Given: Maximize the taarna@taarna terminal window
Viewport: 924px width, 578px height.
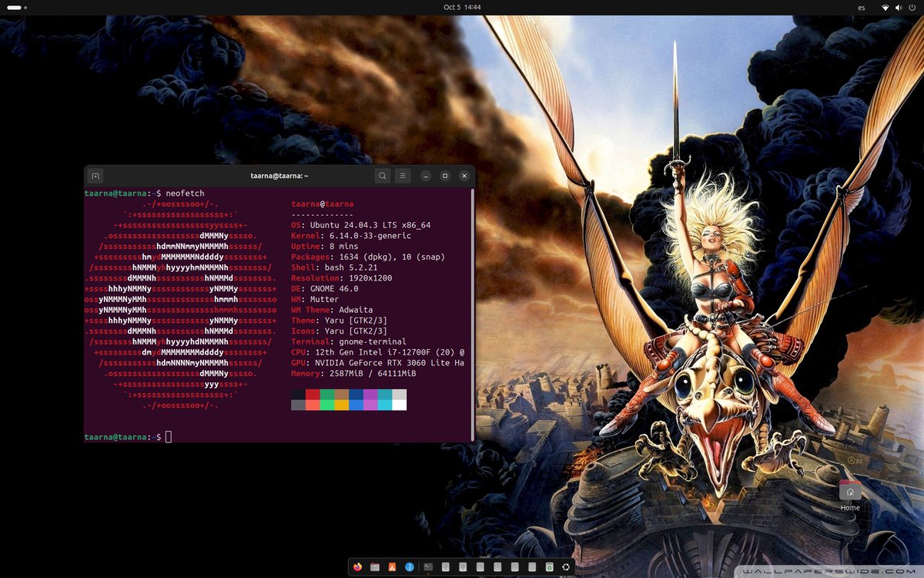Looking at the screenshot, I should [x=445, y=176].
